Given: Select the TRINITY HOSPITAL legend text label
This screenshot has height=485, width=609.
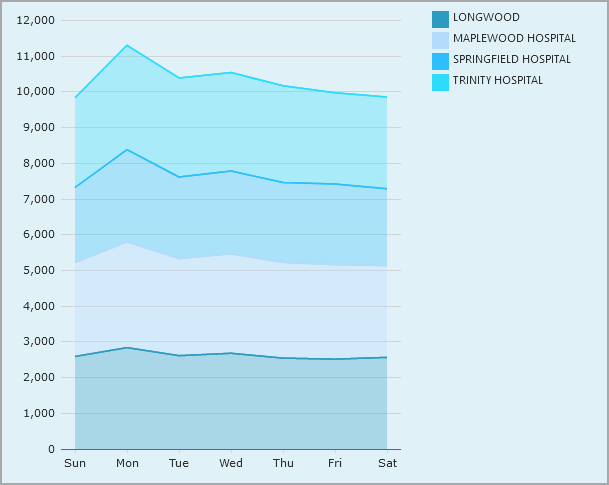Looking at the screenshot, I should (x=498, y=81).
